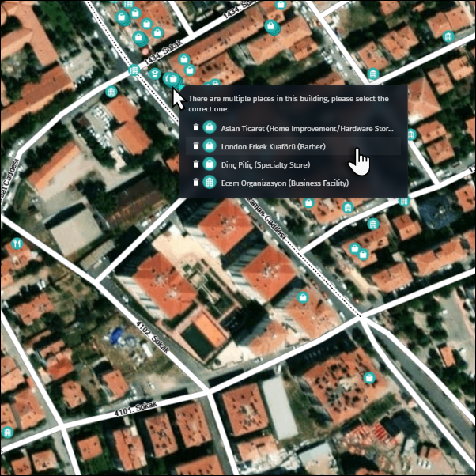Image resolution: width=476 pixels, height=476 pixels.
Task: Select building marker below 4101. Sokak at left edge
Action: [x=8, y=432]
